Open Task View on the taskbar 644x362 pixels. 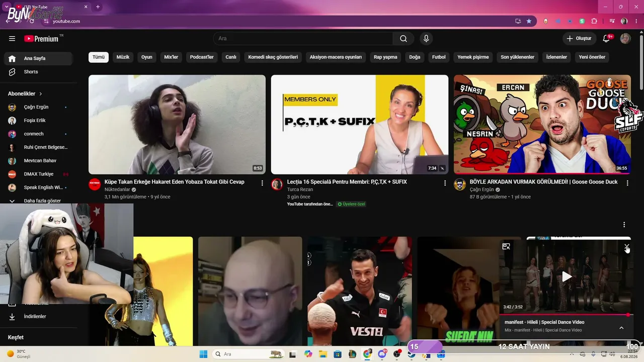[292, 354]
